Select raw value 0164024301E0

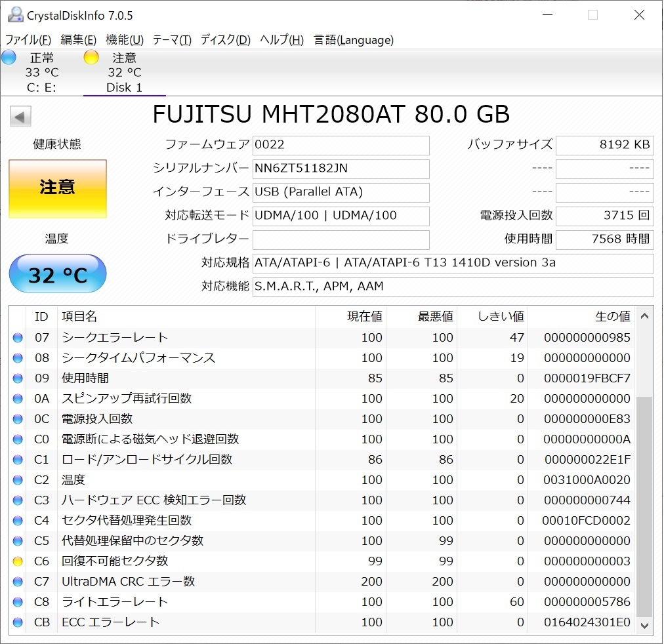point(587,622)
